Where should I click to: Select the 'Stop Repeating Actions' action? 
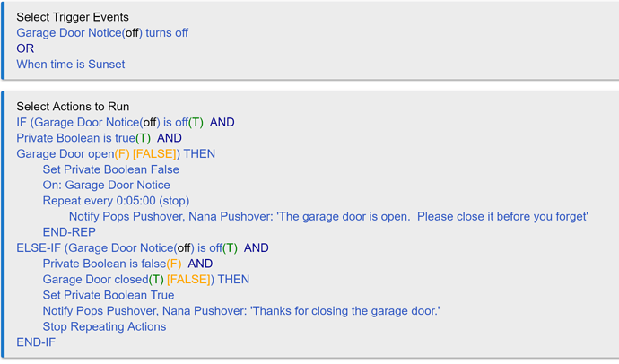[x=104, y=326]
